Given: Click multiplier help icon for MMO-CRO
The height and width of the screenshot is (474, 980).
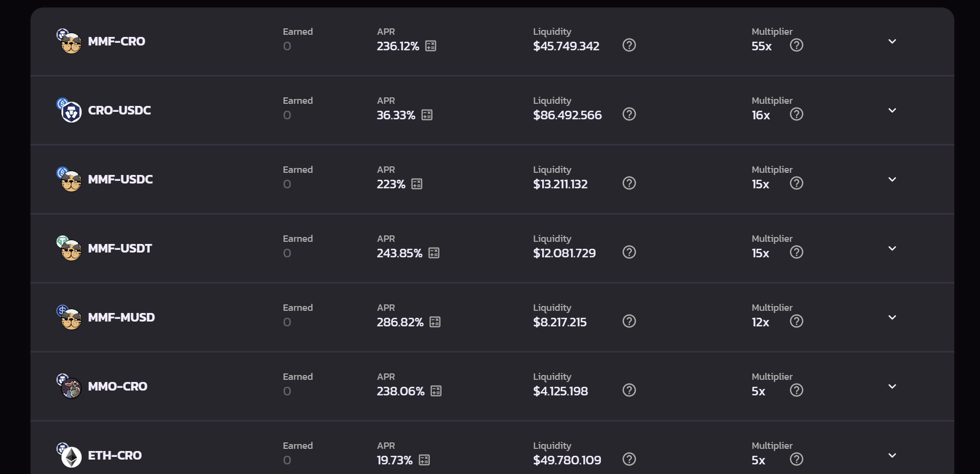Looking at the screenshot, I should pos(796,390).
